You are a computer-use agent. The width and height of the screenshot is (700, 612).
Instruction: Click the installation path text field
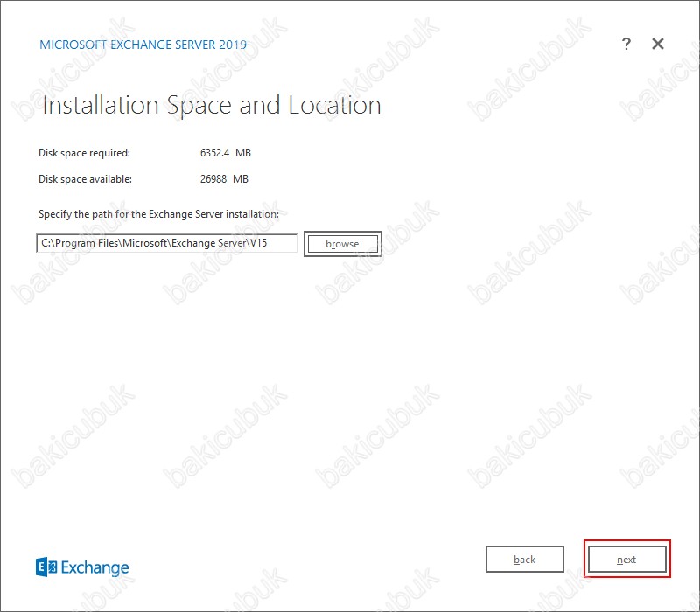click(166, 243)
